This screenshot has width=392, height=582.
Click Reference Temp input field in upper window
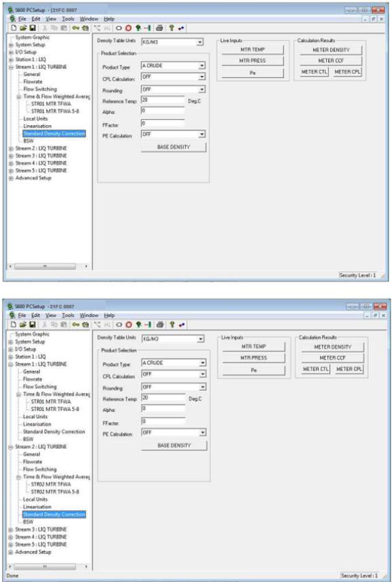162,101
